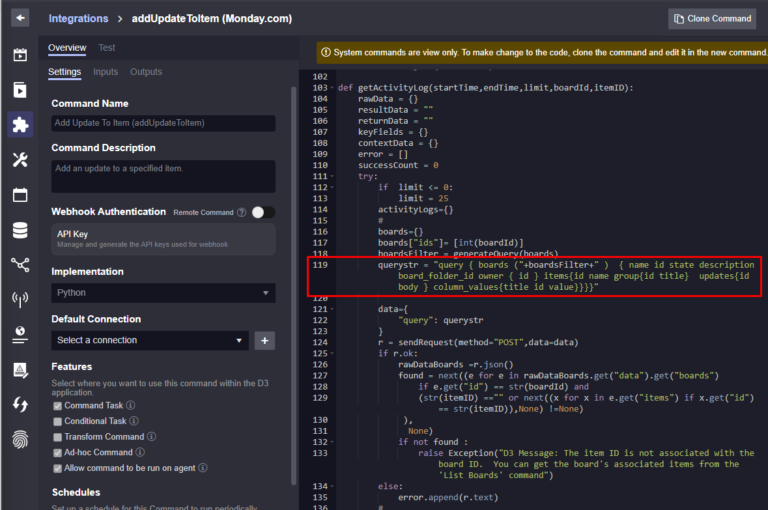Click code line 135 error.append text

tap(448, 497)
